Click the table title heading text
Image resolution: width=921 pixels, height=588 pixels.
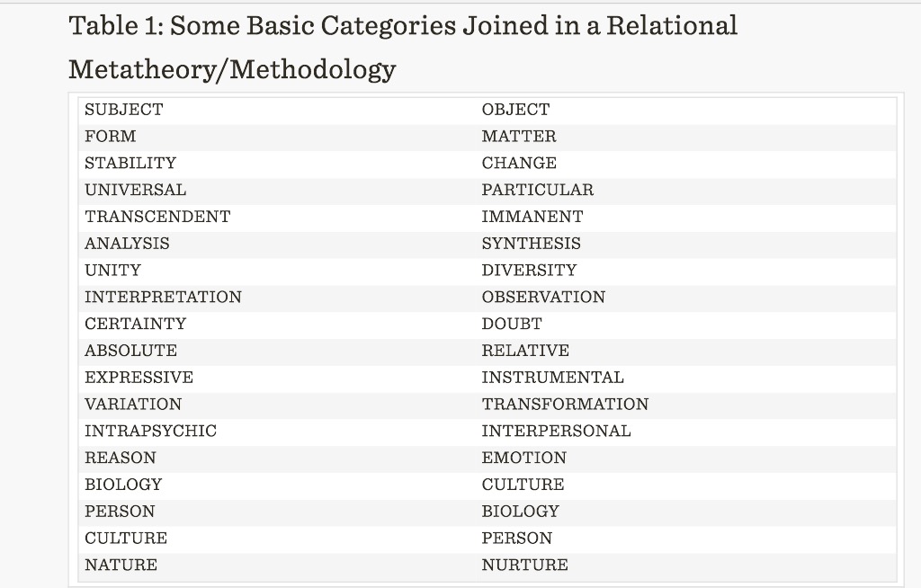pyautogui.click(x=402, y=47)
